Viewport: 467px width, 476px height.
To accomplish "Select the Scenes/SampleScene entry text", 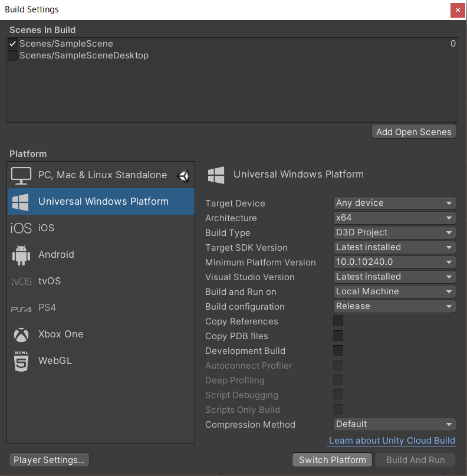I will coord(66,44).
